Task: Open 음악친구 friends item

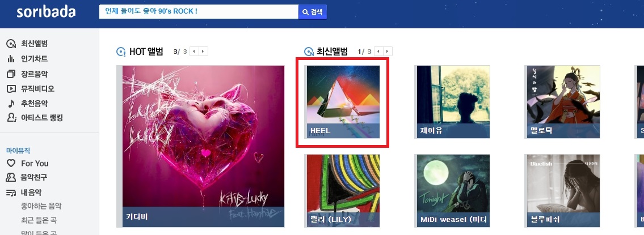Action: [x=27, y=178]
